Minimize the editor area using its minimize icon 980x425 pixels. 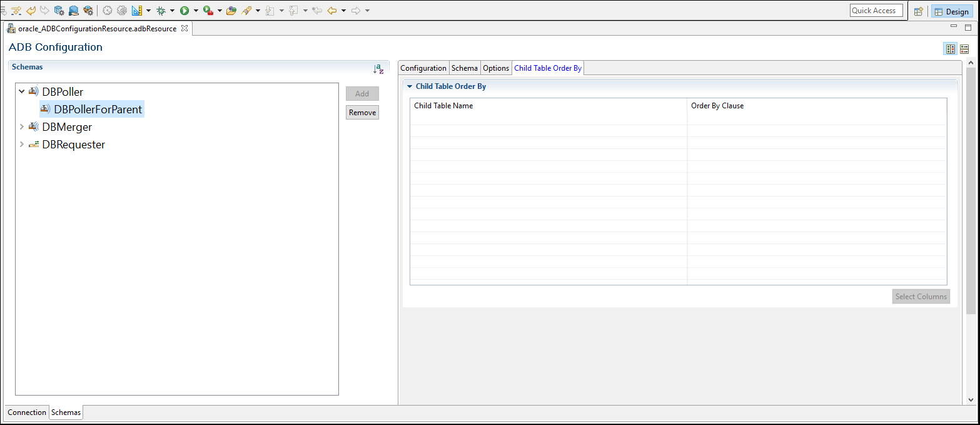[x=954, y=26]
